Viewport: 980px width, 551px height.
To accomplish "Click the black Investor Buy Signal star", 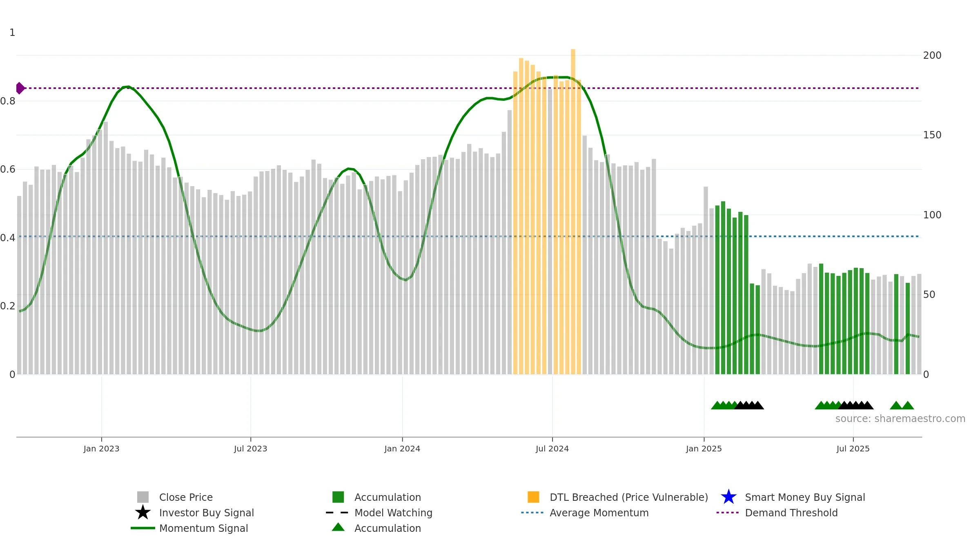I will click(x=143, y=513).
